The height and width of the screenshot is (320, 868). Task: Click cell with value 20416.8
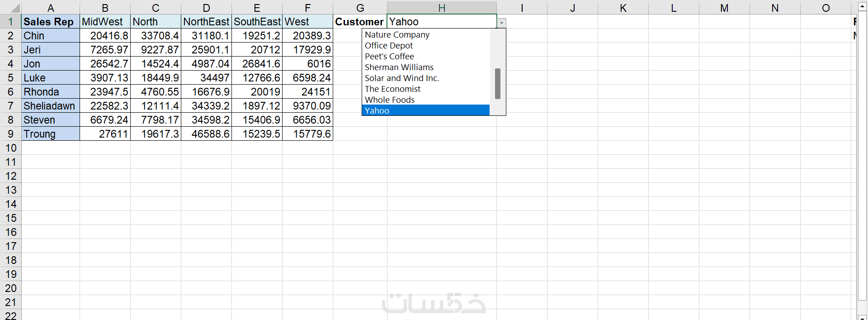tap(105, 36)
